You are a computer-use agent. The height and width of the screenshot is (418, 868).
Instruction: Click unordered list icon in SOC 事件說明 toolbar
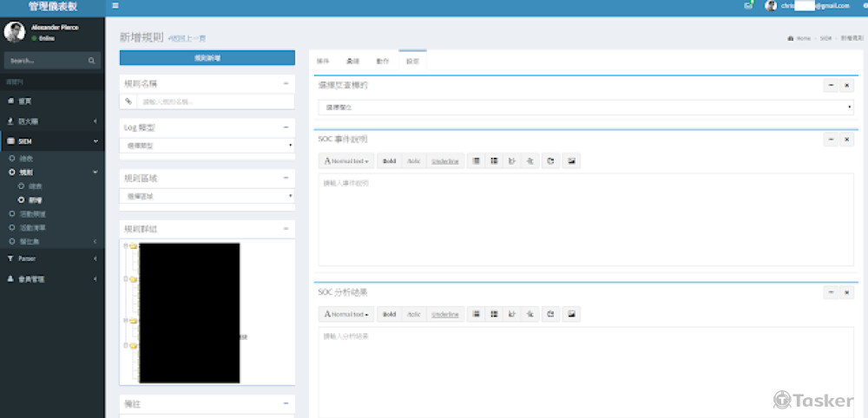coord(476,160)
